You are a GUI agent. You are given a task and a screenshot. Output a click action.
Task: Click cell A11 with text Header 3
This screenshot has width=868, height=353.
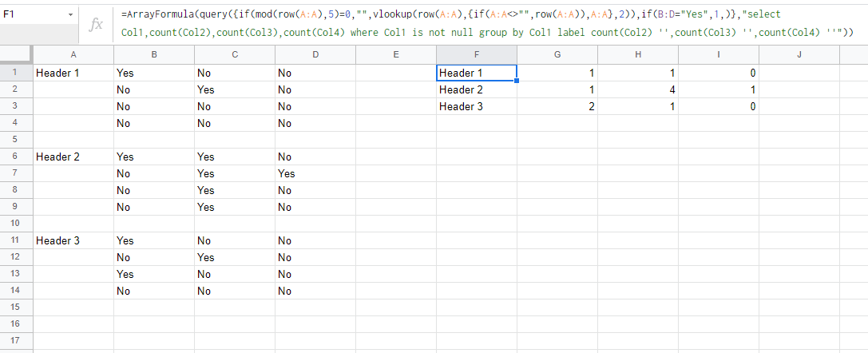pyautogui.click(x=73, y=240)
